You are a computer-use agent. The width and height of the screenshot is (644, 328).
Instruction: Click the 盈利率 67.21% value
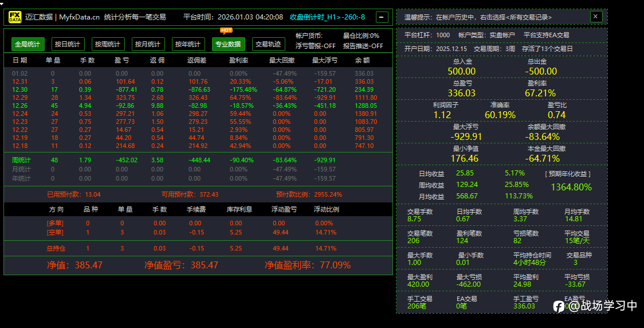click(540, 93)
